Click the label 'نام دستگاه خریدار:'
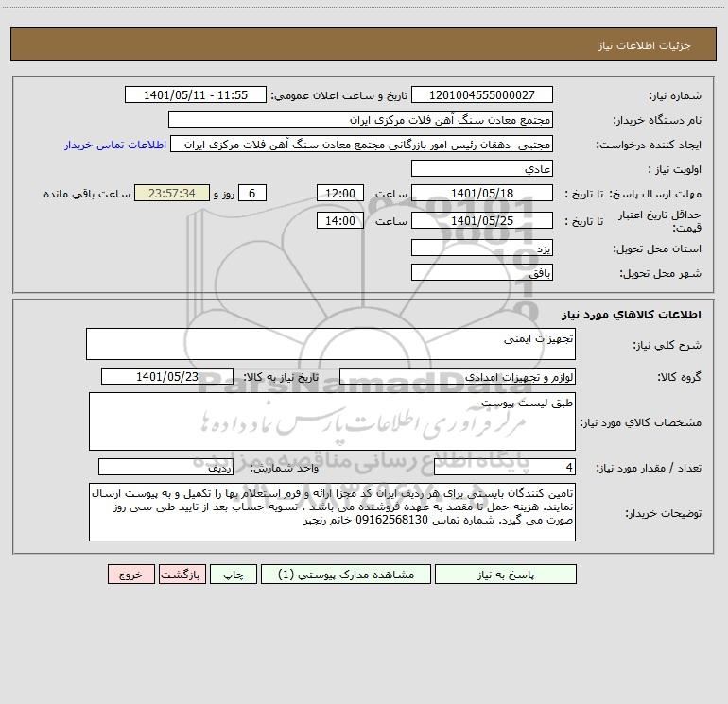728x704 pixels. coord(657,121)
